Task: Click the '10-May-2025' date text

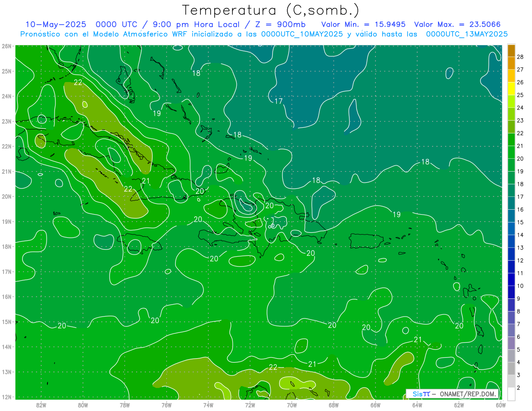Action: pos(55,24)
